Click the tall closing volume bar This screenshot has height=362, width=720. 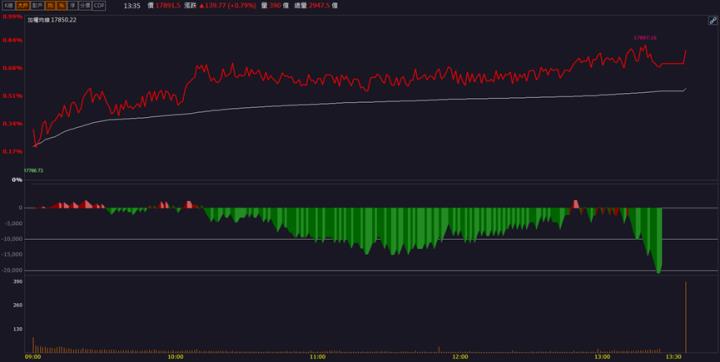tap(686, 317)
